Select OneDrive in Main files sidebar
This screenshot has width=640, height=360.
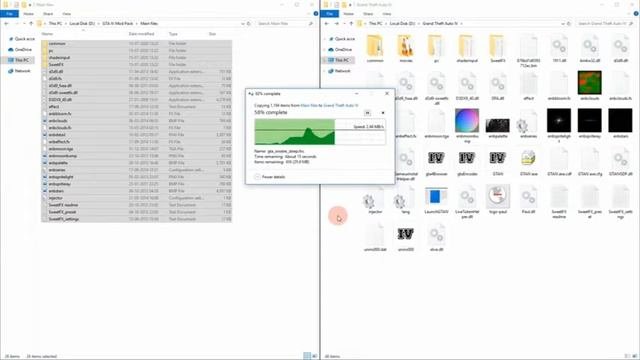click(x=20, y=49)
